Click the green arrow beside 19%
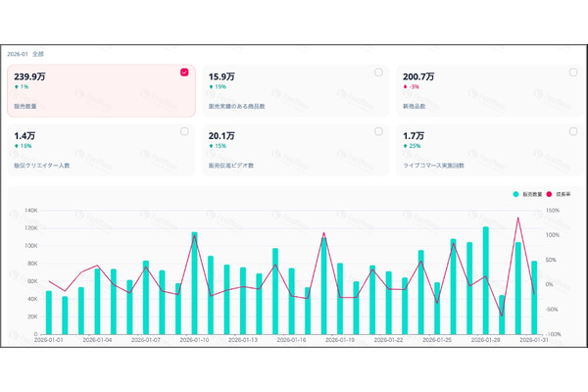588x392 pixels. click(212, 87)
